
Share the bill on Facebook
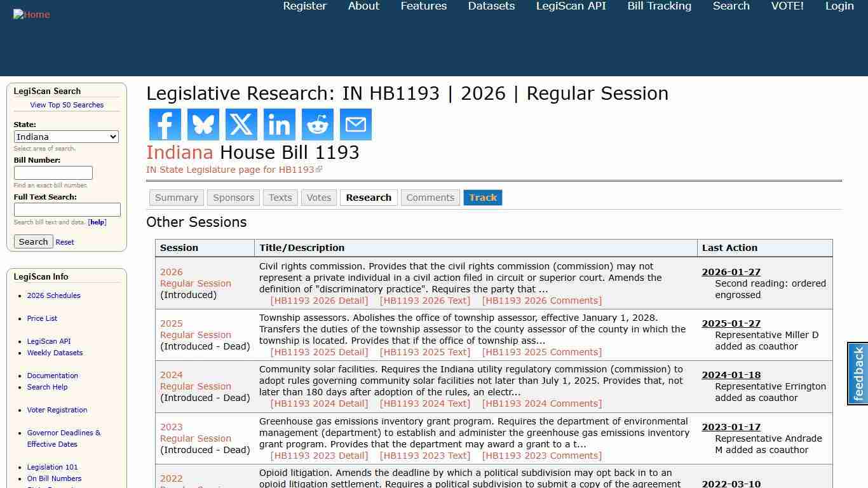(165, 124)
